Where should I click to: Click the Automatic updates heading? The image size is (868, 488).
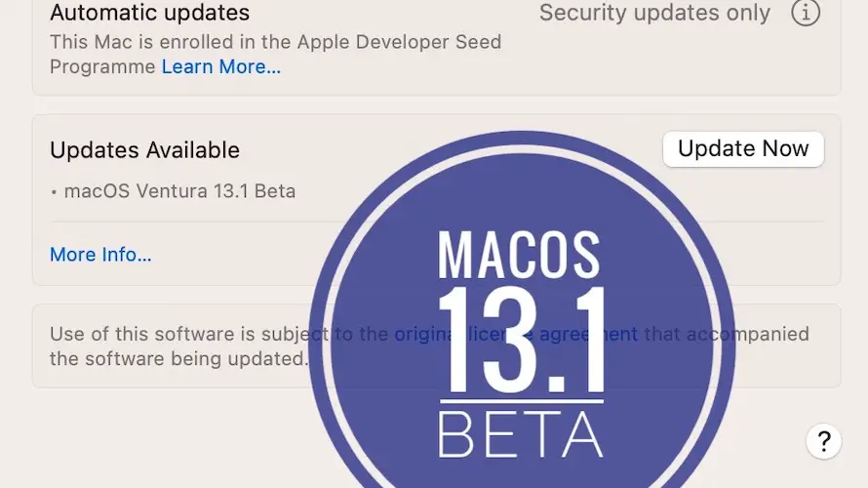149,14
